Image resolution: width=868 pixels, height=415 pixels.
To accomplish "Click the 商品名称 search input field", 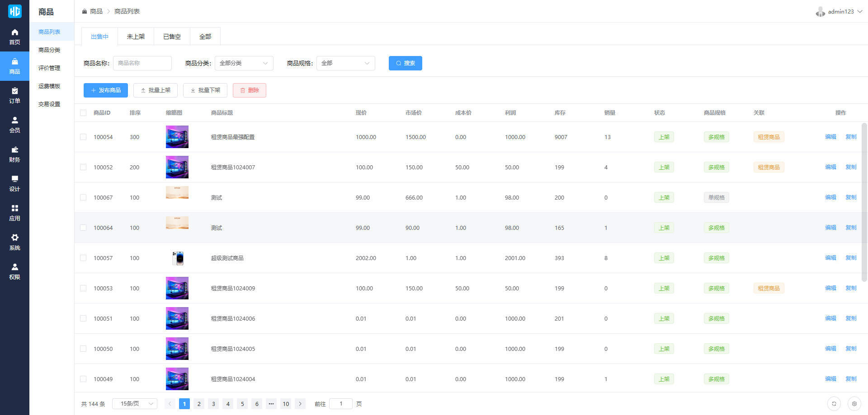I will point(142,63).
